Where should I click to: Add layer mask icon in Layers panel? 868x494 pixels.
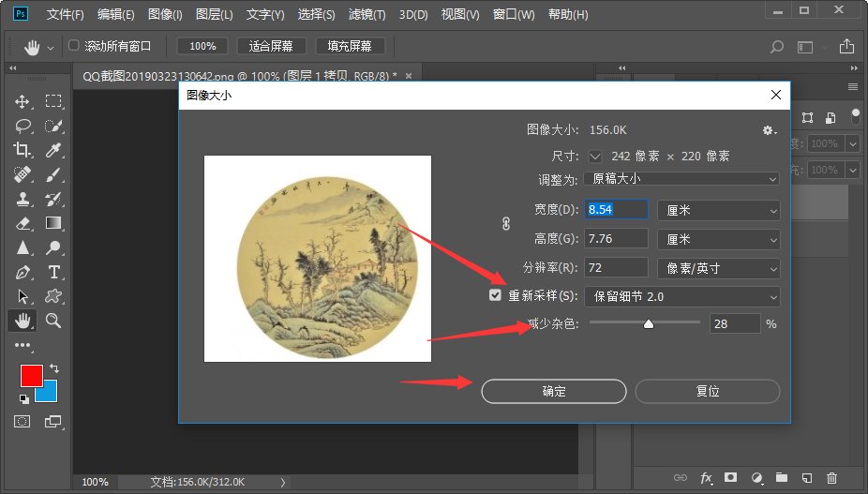click(731, 477)
